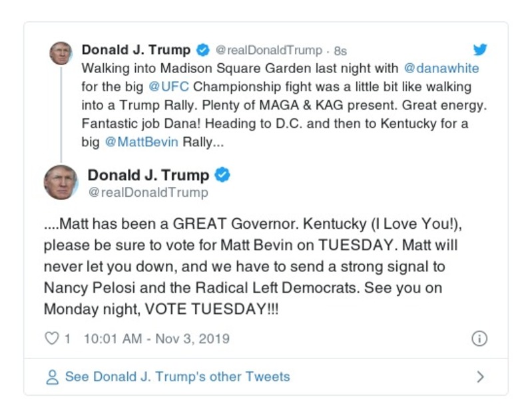Viewport: 532px width, 419px height.
Task: Click the person icon beside other Tweets
Action: pos(52,377)
